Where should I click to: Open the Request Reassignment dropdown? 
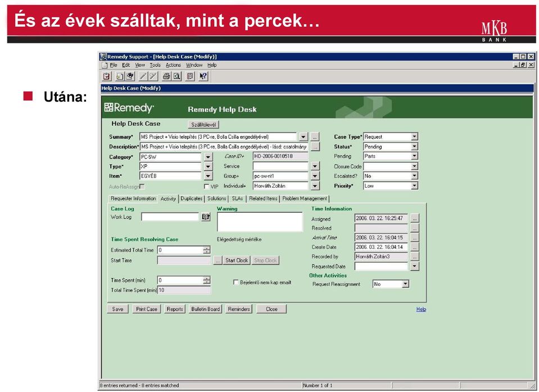pos(406,284)
